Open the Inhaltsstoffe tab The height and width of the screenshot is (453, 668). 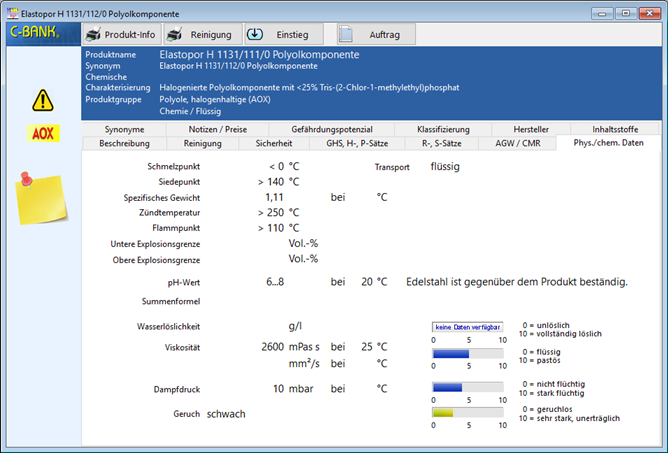615,130
